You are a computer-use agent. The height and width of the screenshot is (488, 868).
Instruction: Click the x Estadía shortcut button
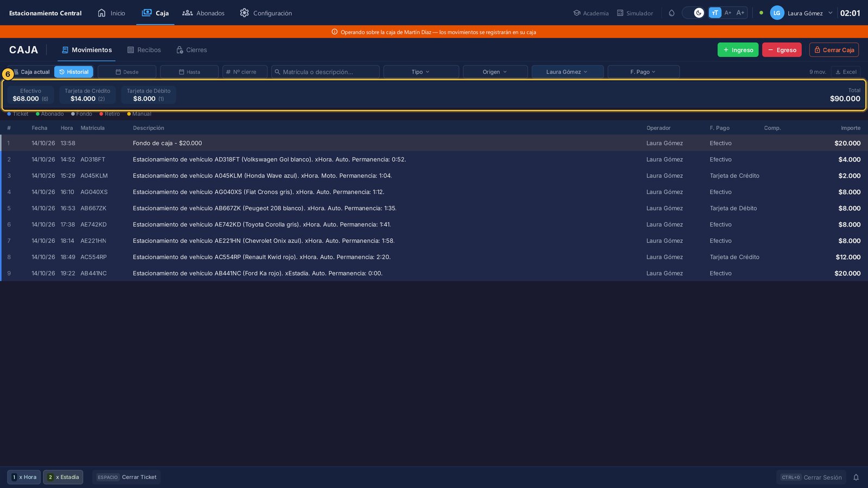pyautogui.click(x=63, y=477)
